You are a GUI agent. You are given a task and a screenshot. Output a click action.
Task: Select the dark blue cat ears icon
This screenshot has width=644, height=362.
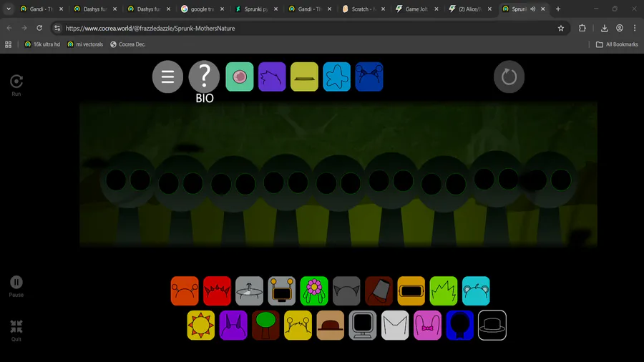369,77
